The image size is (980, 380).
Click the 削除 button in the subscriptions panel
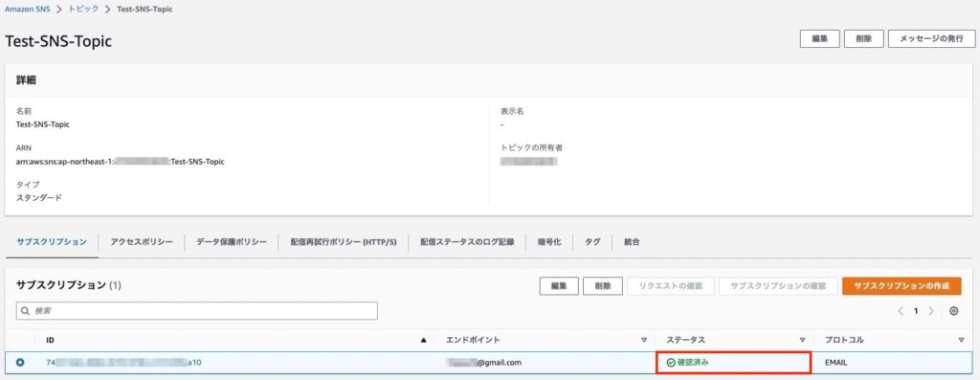tap(603, 286)
